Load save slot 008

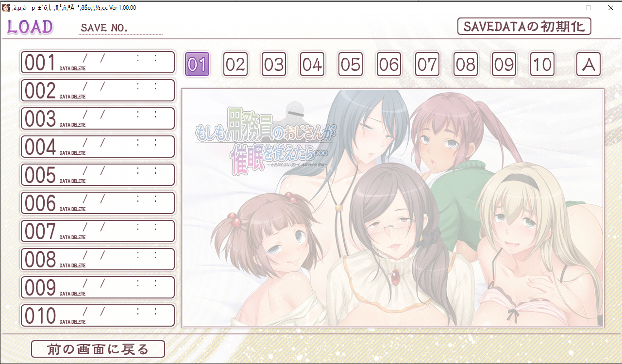pyautogui.click(x=98, y=259)
